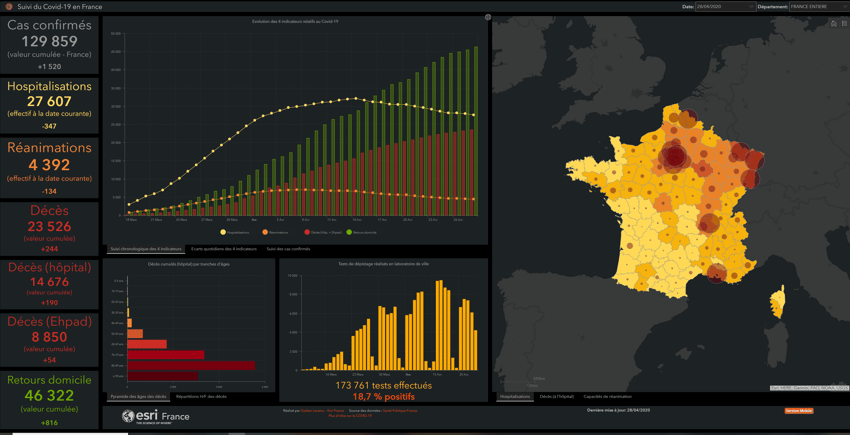Click the 18,7 % positifs text
This screenshot has width=850, height=435.
click(x=383, y=398)
